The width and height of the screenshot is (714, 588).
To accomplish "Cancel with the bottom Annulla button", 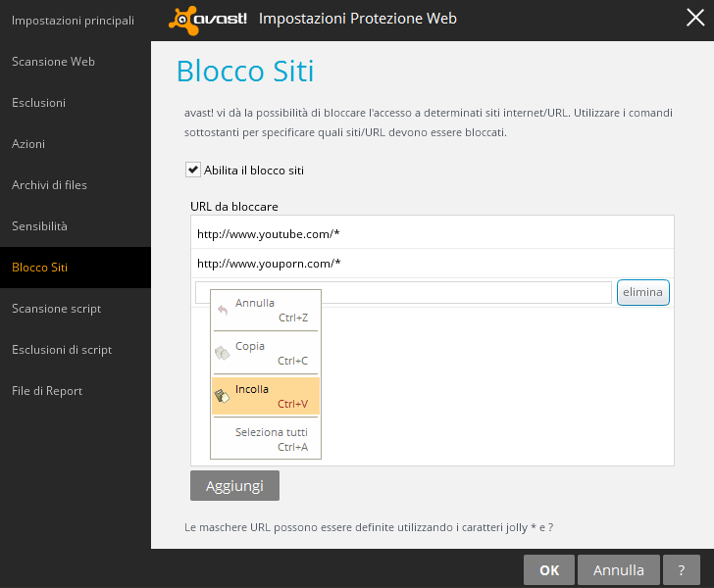I will [x=619, y=569].
